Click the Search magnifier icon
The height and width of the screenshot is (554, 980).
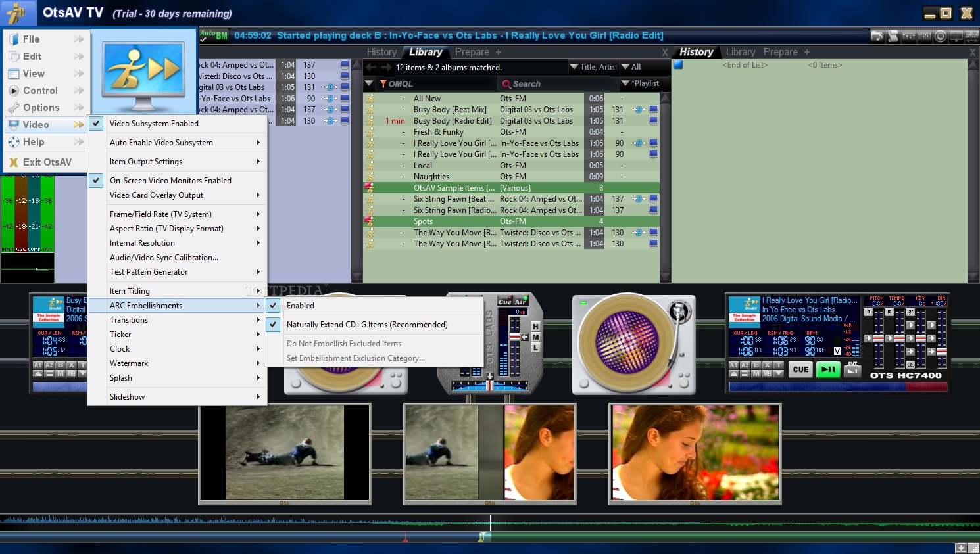506,84
